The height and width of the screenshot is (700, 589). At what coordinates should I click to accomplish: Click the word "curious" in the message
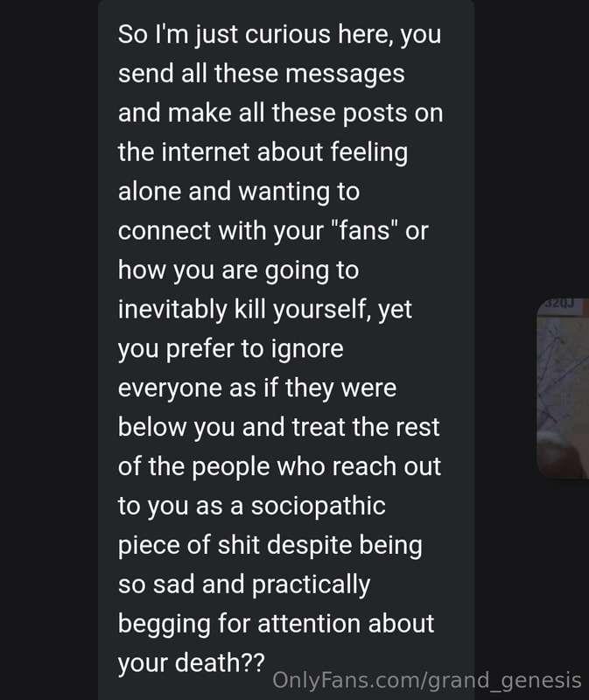(x=288, y=34)
